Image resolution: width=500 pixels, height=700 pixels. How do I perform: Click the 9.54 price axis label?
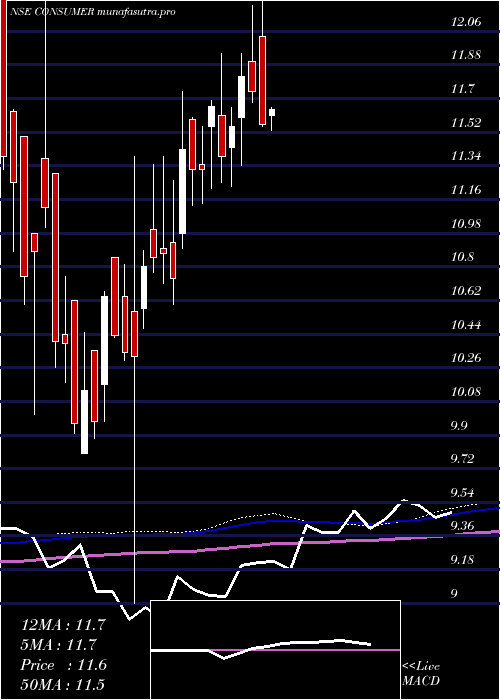tap(463, 493)
